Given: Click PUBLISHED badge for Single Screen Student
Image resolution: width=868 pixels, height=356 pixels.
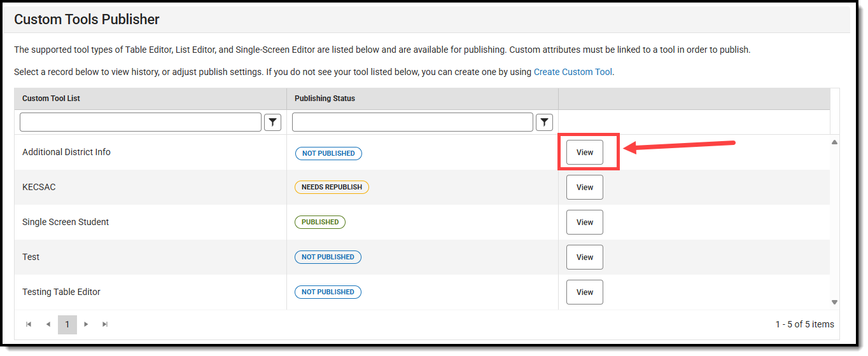Looking at the screenshot, I should [x=320, y=222].
